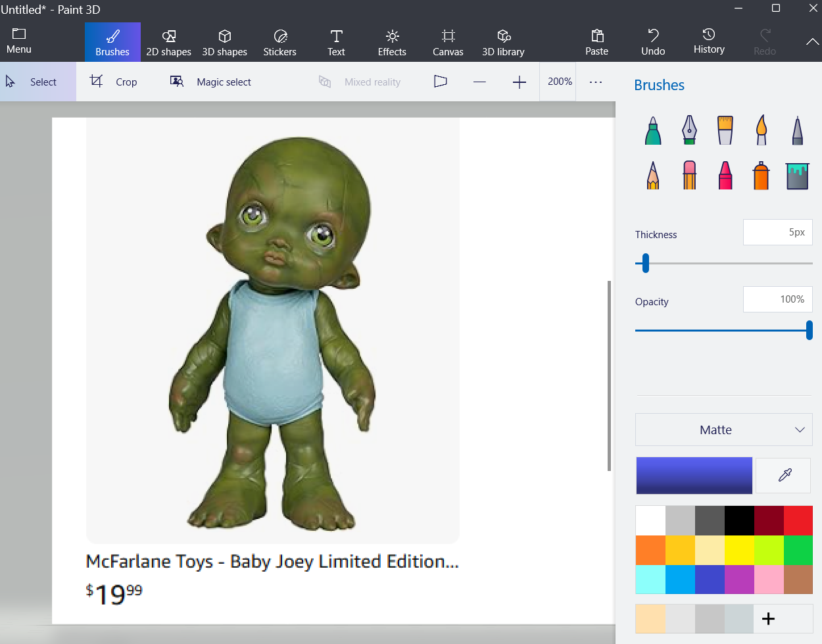This screenshot has width=822, height=644.
Task: Add a custom color with the plus button
Action: pos(768,618)
